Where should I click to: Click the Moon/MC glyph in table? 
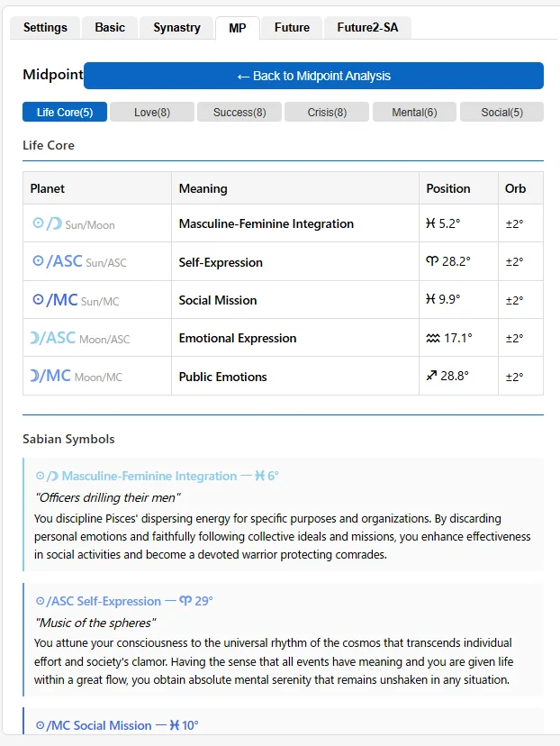tap(50, 376)
